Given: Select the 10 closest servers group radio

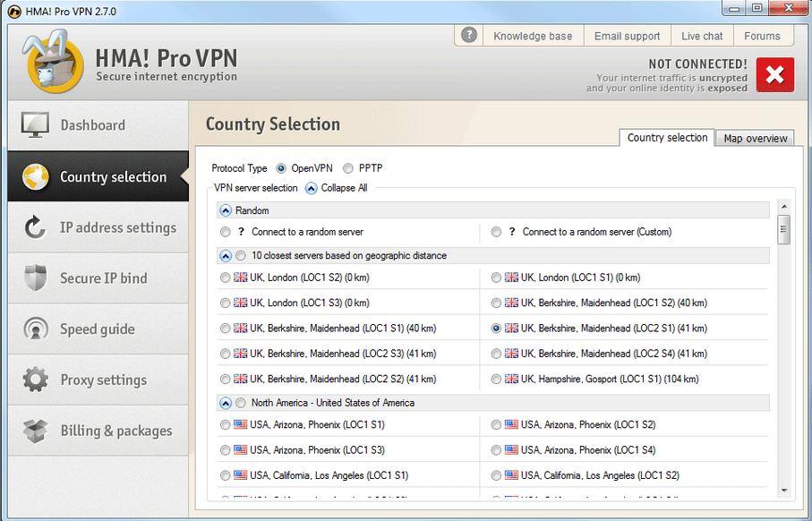Looking at the screenshot, I should click(241, 256).
